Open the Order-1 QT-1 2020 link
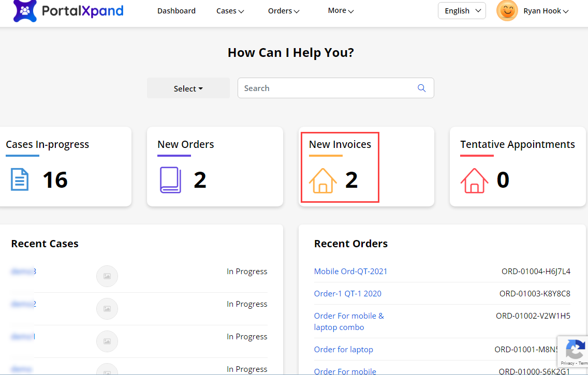The height and width of the screenshot is (375, 588). coord(347,294)
